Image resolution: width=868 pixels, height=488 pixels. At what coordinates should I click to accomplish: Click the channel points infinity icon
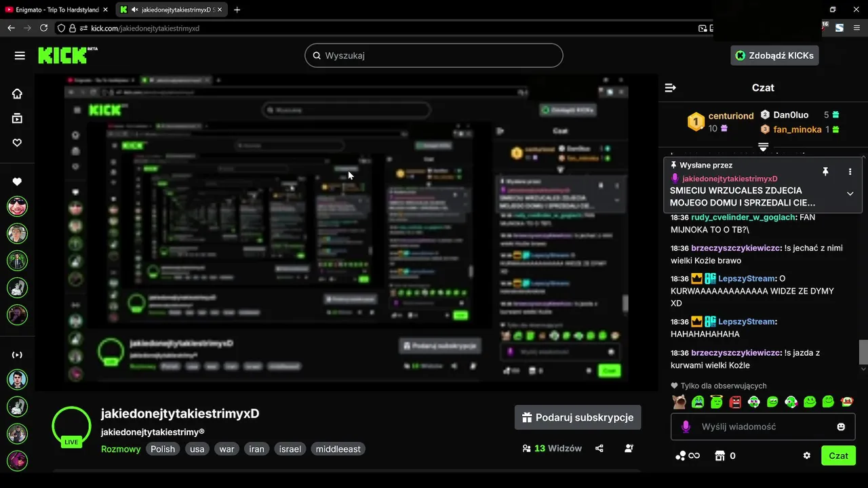[687, 456]
